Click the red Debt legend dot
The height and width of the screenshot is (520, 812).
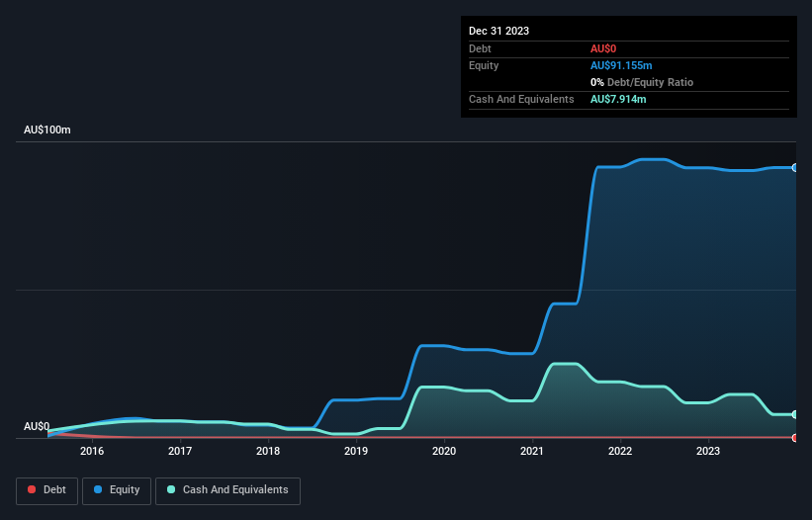coord(32,489)
